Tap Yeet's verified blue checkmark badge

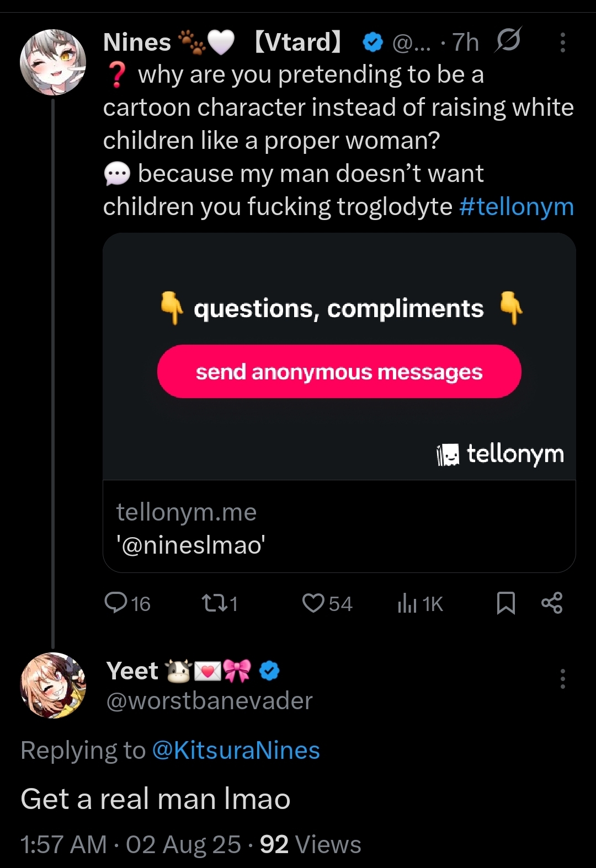pyautogui.click(x=269, y=671)
